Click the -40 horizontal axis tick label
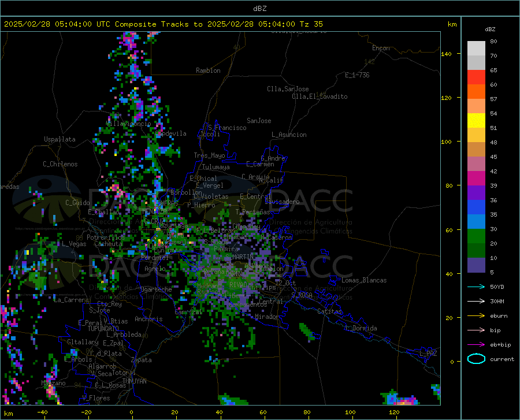Screen dimensions: 520x420 (42, 412)
